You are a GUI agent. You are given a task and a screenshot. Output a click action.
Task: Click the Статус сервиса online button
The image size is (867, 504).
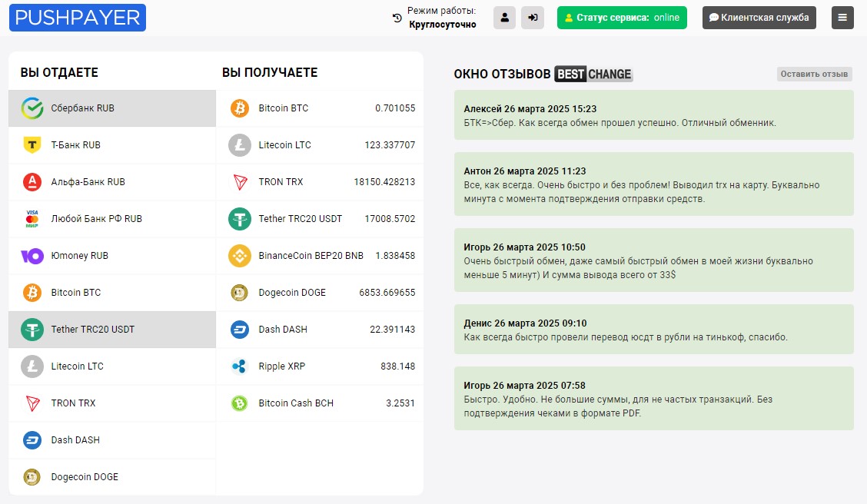tap(622, 18)
